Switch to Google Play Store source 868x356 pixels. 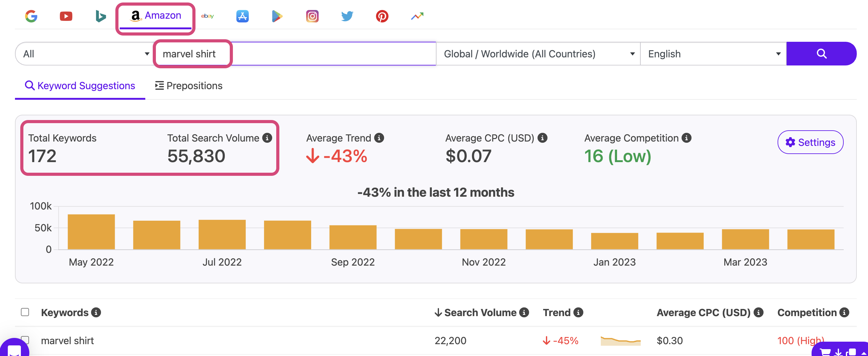click(277, 16)
